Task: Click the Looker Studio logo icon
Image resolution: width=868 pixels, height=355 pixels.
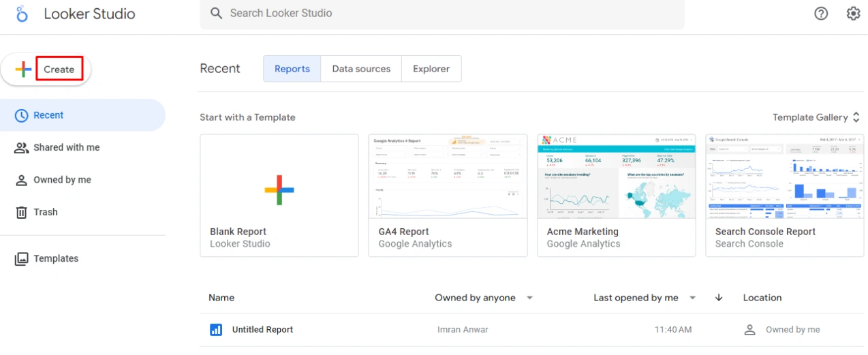Action: [22, 14]
